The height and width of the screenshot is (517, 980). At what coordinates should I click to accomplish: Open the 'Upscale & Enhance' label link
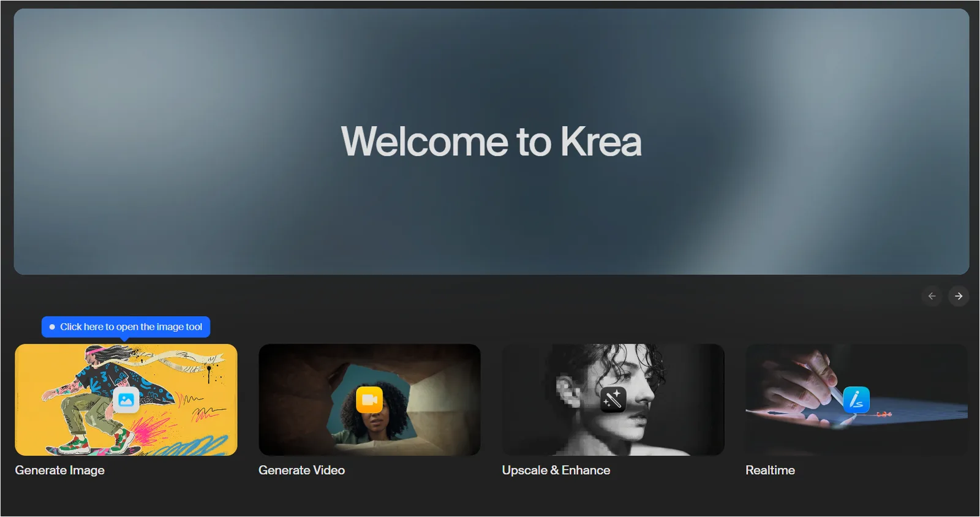(x=556, y=470)
